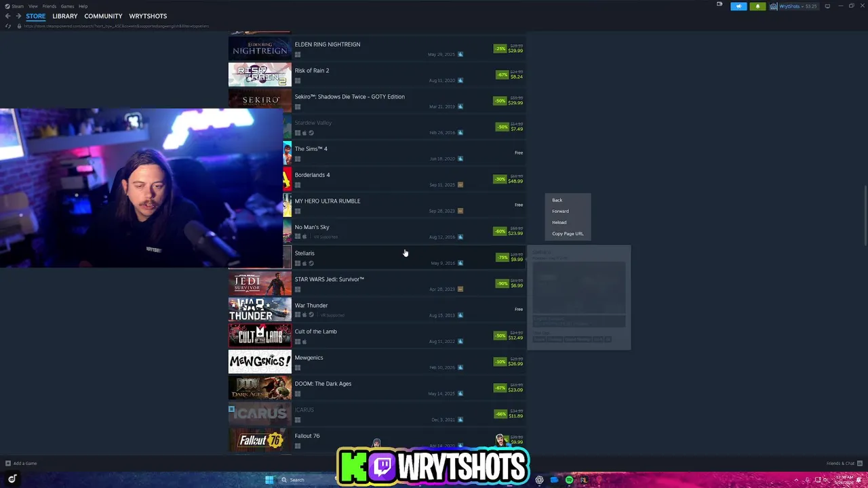Click the page vertical scrollbar
The width and height of the screenshot is (868, 488).
coord(865,217)
